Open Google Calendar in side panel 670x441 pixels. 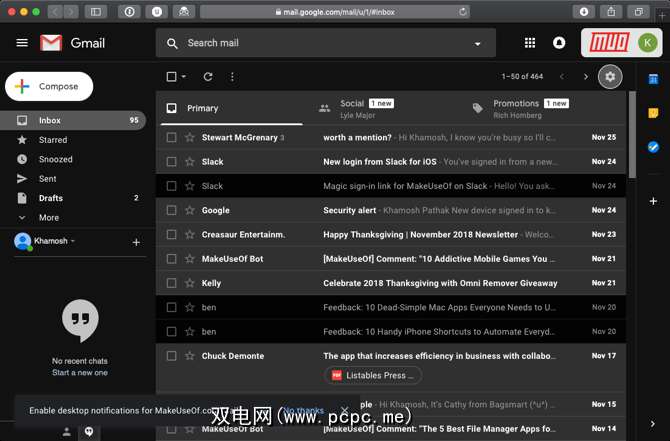pyautogui.click(x=653, y=79)
